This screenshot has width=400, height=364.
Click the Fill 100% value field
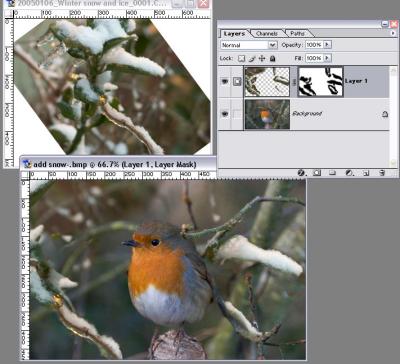click(314, 58)
